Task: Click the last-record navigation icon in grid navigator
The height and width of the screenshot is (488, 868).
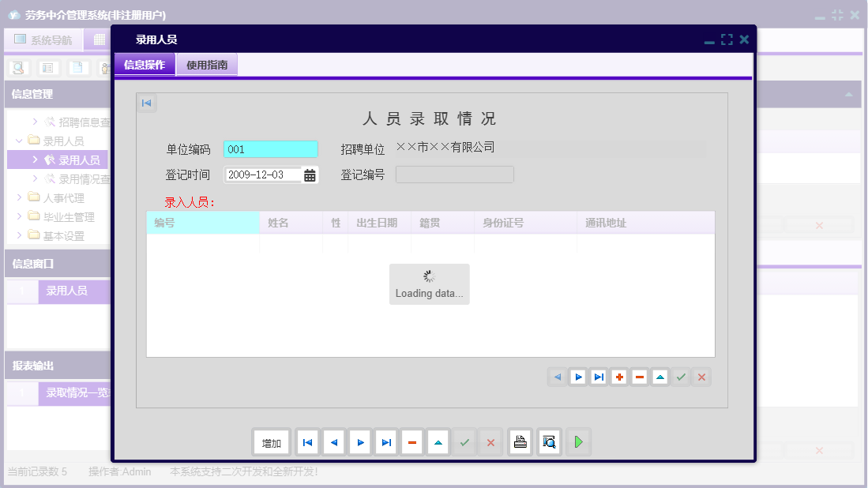Action: 599,377
